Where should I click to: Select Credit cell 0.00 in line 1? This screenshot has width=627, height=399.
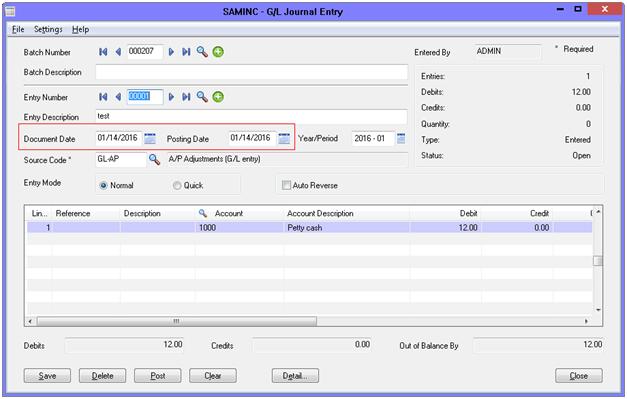[x=517, y=227]
